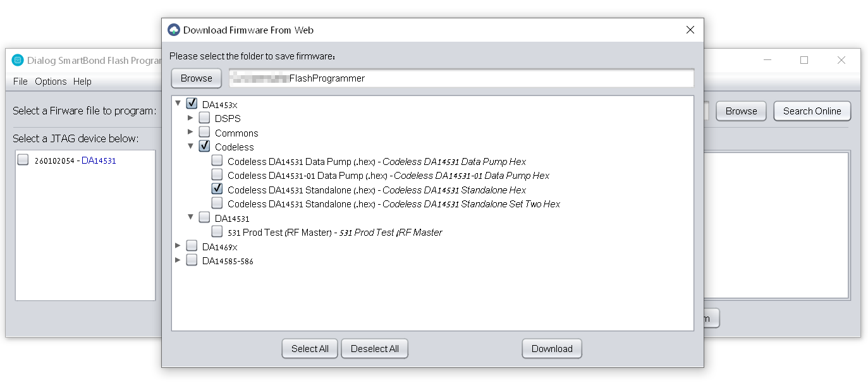This screenshot has height=383, width=868.
Task: Collapse the Codeless tree node
Action: click(191, 146)
